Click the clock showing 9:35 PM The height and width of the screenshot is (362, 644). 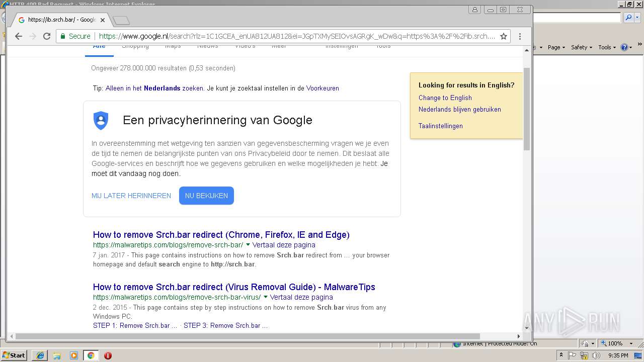[x=618, y=355]
